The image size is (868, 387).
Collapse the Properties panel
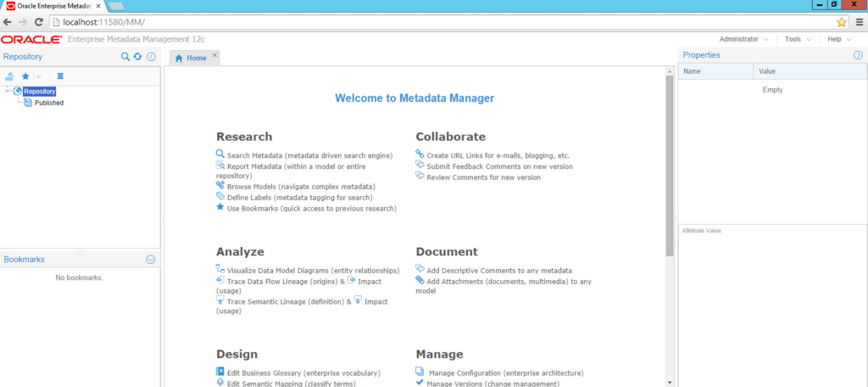858,55
